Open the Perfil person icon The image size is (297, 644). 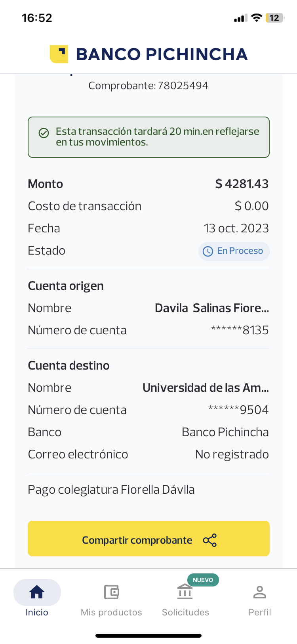click(x=260, y=592)
